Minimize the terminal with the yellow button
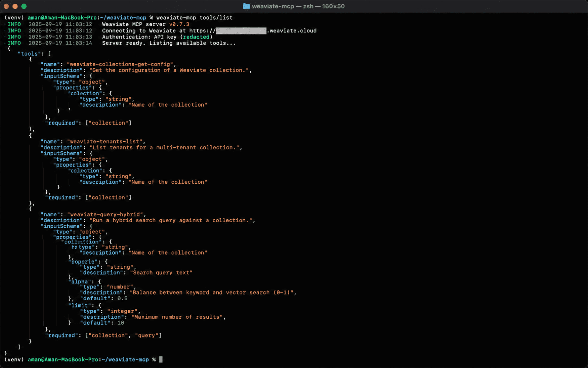Image resolution: width=588 pixels, height=368 pixels. pyautogui.click(x=15, y=6)
